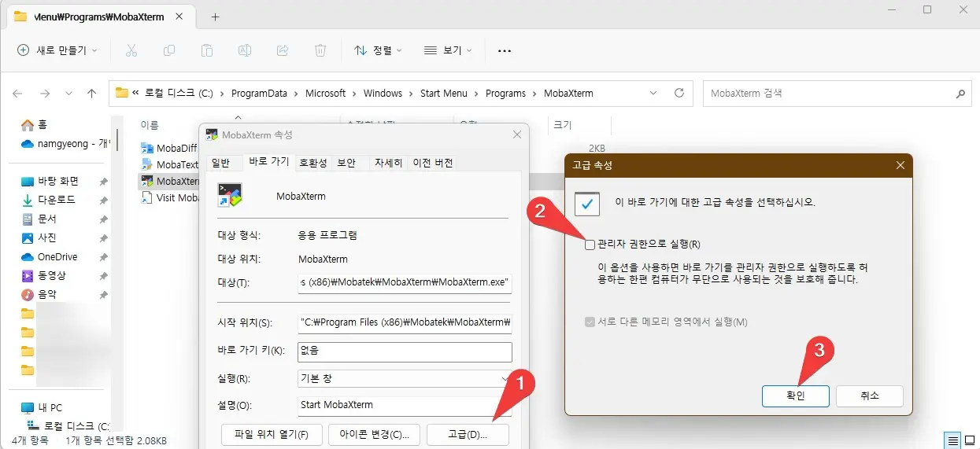Close the 고급 속성 dialog
This screenshot has height=449, width=980.
(900, 165)
